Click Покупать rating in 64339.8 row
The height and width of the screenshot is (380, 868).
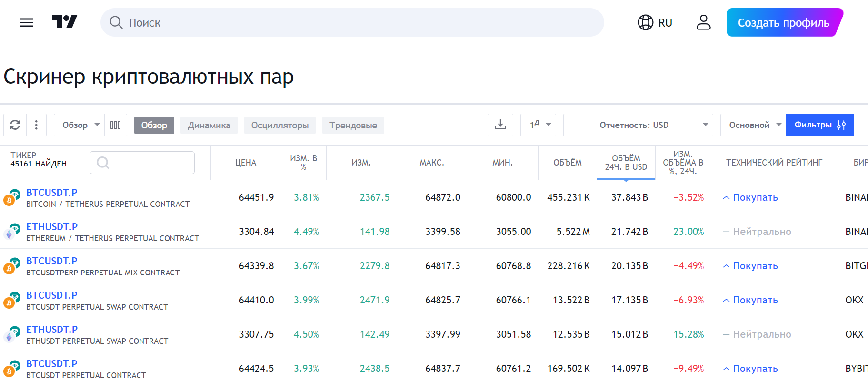750,266
